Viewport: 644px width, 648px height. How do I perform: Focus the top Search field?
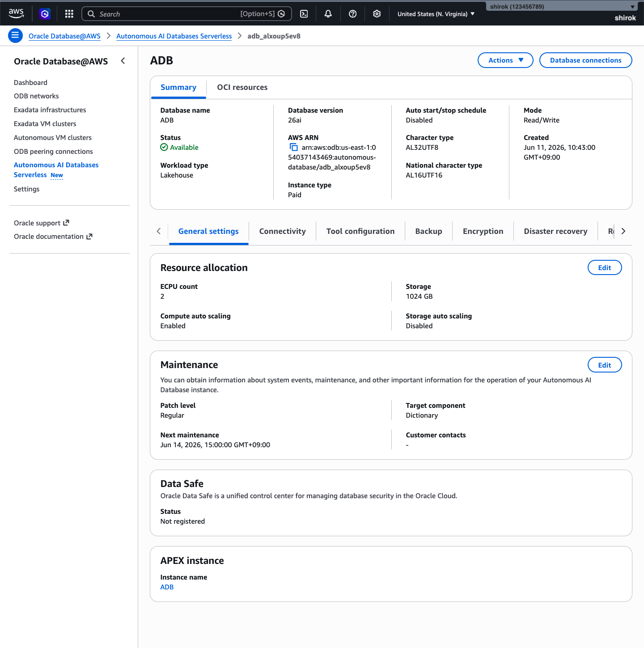(x=187, y=14)
